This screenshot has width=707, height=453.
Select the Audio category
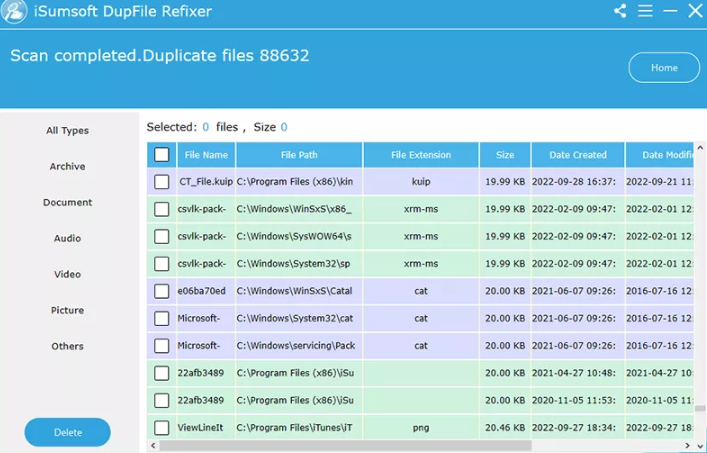click(68, 238)
